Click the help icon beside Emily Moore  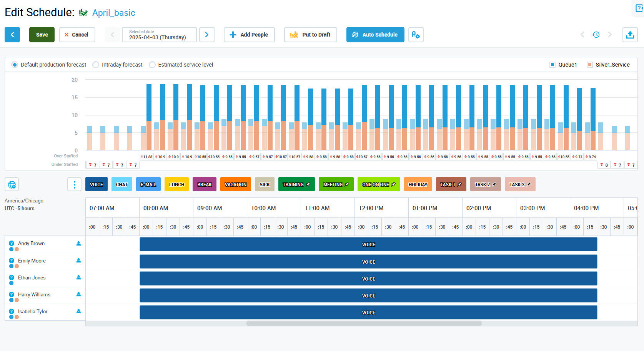click(x=12, y=261)
